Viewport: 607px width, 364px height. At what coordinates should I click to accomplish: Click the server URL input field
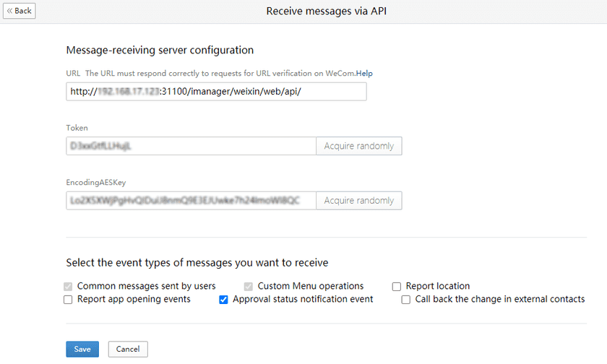click(216, 92)
